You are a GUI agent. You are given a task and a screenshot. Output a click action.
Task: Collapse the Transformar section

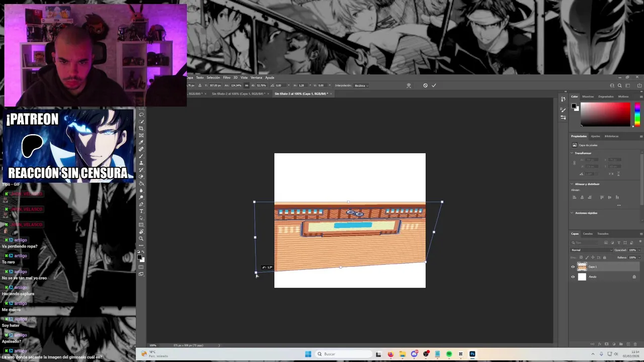pyautogui.click(x=572, y=153)
